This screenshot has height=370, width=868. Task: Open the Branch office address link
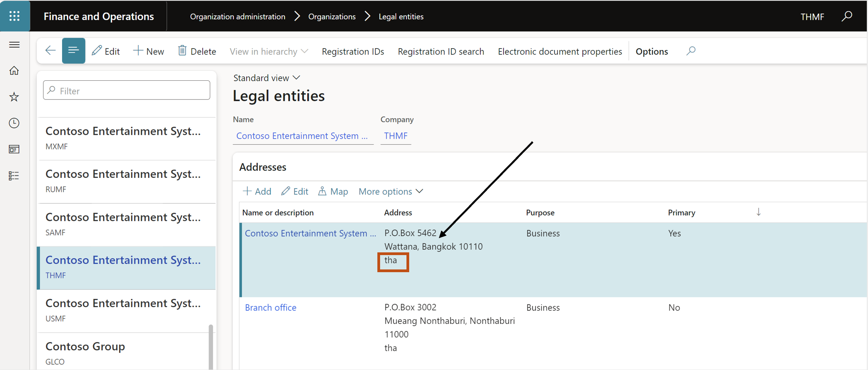[271, 307]
